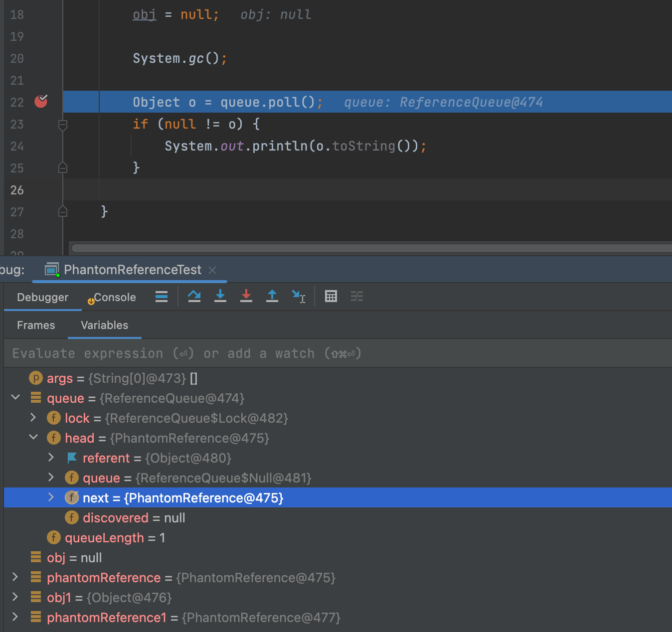The width and height of the screenshot is (672, 632).
Task: Collapse the head field node
Action: [x=33, y=437]
